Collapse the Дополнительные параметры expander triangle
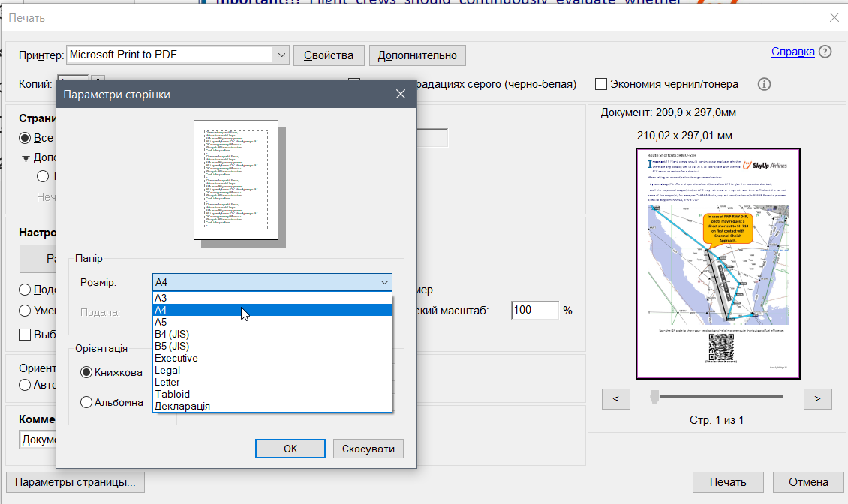Image resolution: width=848 pixels, height=504 pixels. coord(26,158)
